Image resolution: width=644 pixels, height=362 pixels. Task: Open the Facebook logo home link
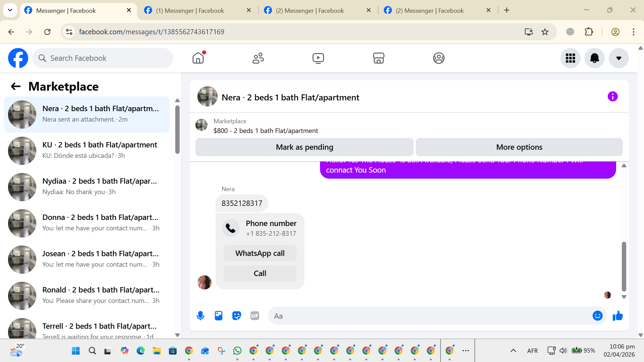pos(18,58)
